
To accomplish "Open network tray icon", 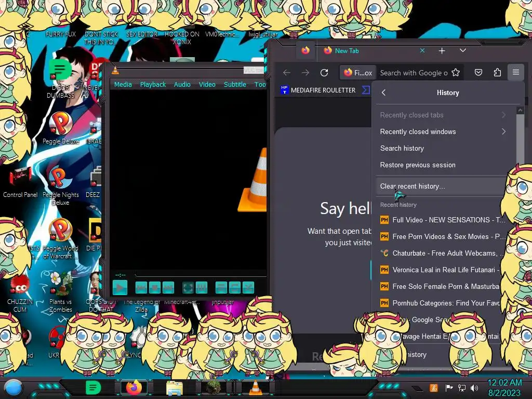I will click(x=462, y=388).
